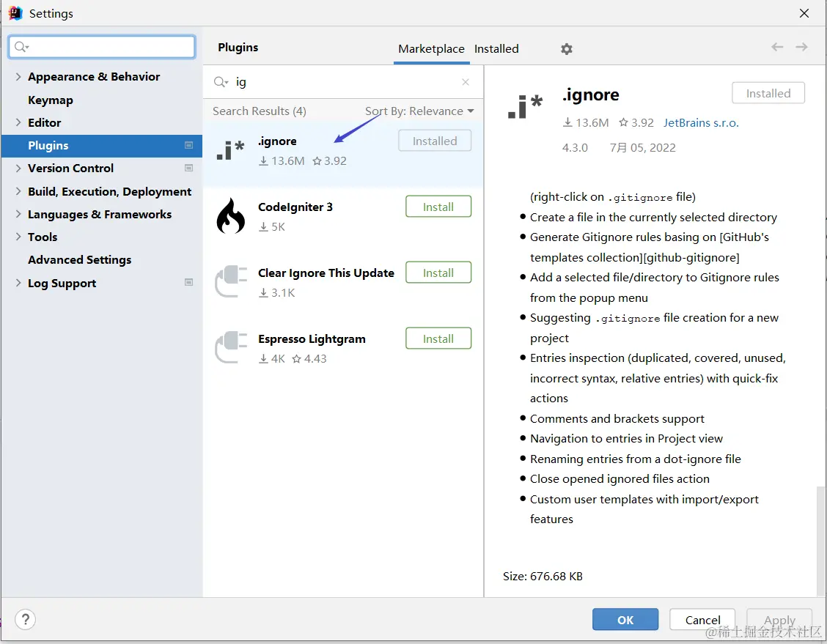Switch to the Installed tab

496,49
